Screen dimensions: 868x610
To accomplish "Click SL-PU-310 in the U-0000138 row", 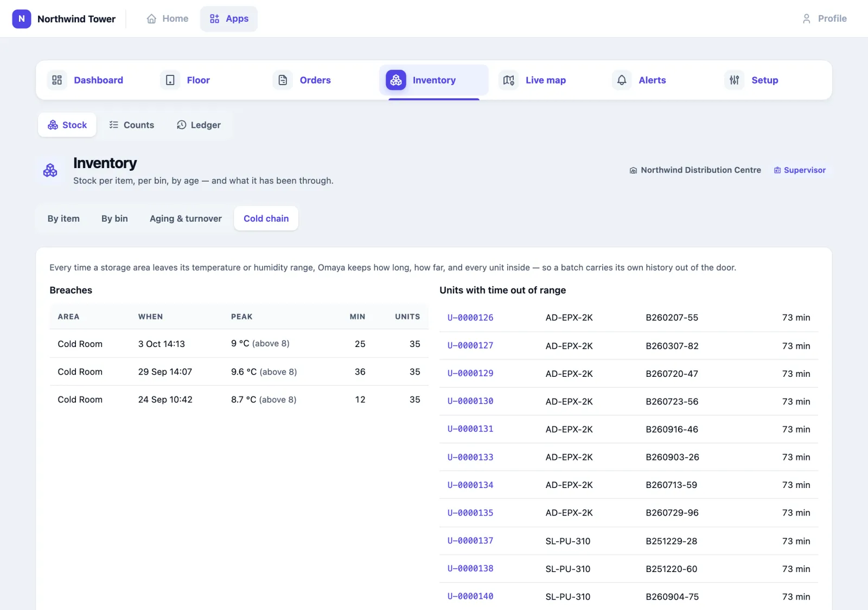I will coord(568,569).
